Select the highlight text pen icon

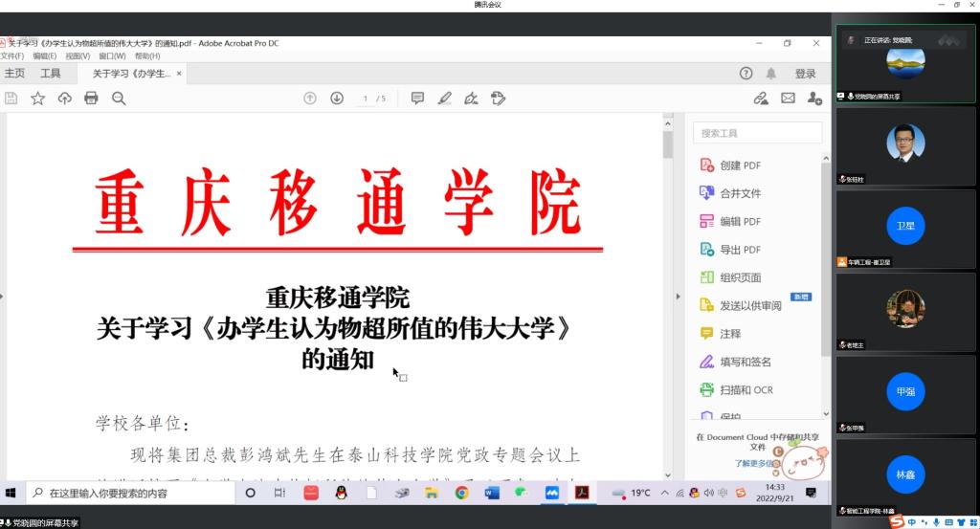click(444, 99)
